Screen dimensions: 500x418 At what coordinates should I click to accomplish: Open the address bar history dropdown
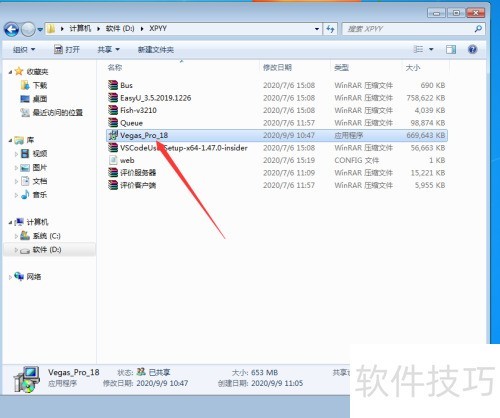(317, 29)
